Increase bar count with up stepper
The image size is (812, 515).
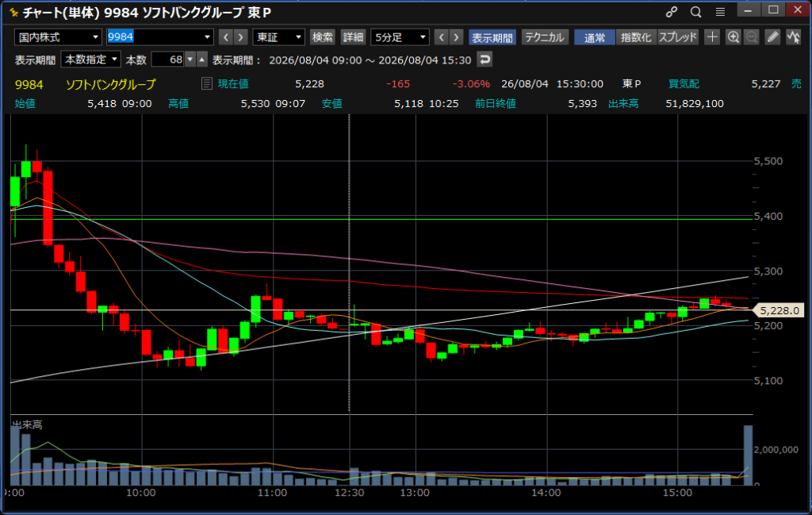[202, 60]
